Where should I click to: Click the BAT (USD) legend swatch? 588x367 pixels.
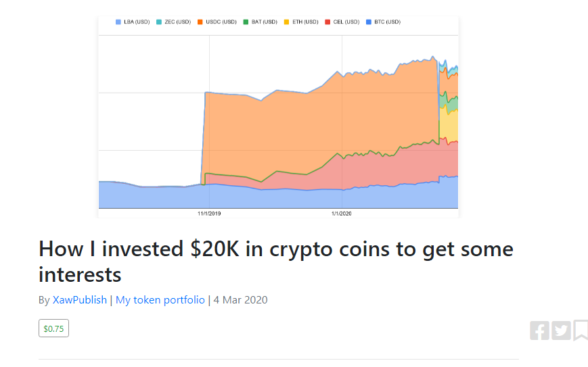[x=246, y=22]
